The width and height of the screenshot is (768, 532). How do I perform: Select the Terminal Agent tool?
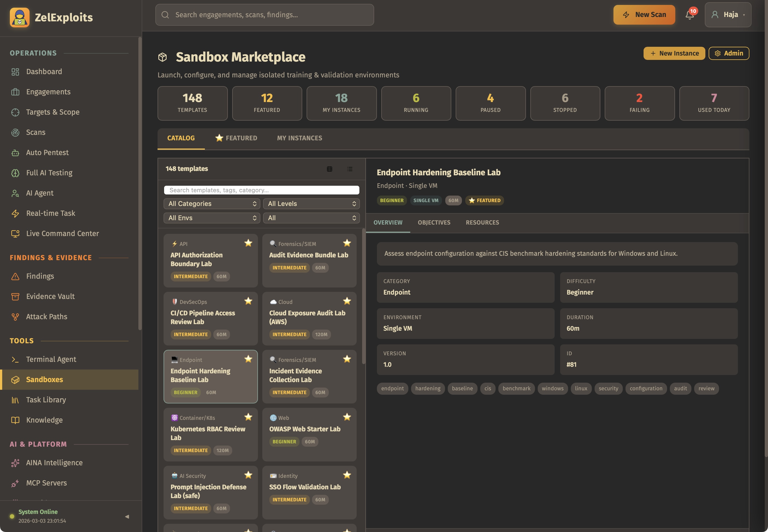coord(51,359)
